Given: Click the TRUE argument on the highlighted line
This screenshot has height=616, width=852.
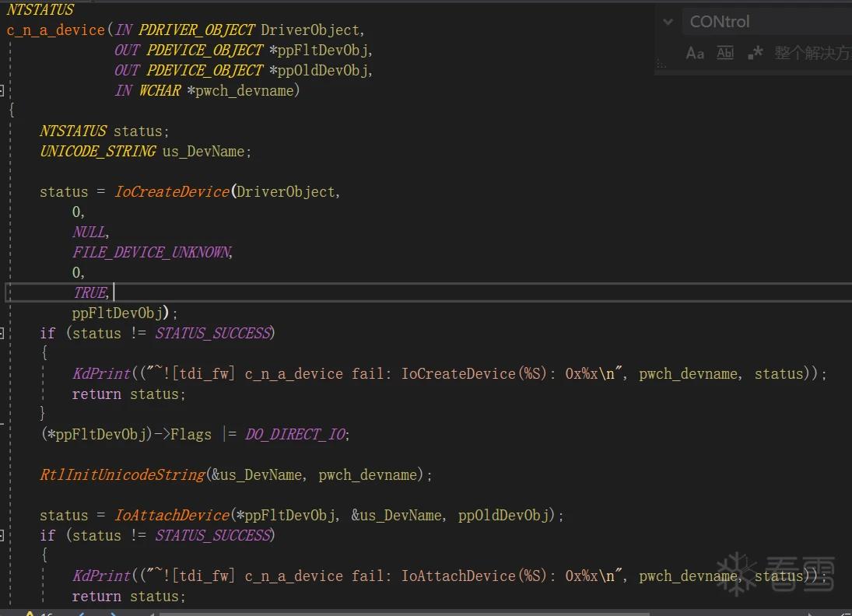Looking at the screenshot, I should [x=91, y=292].
